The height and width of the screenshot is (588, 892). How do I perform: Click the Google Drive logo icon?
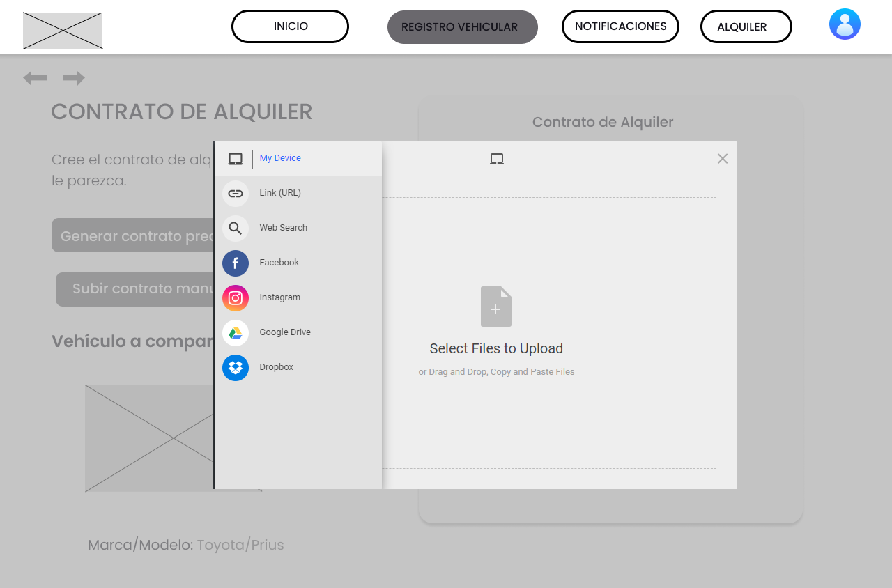pyautogui.click(x=236, y=333)
